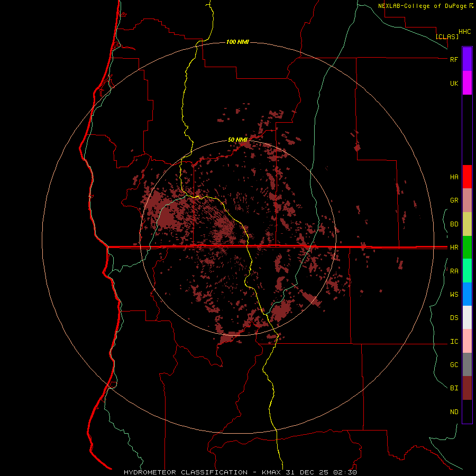Click the "RF" legend label
Image resolution: width=476 pixels, height=476 pixels.
coord(454,59)
